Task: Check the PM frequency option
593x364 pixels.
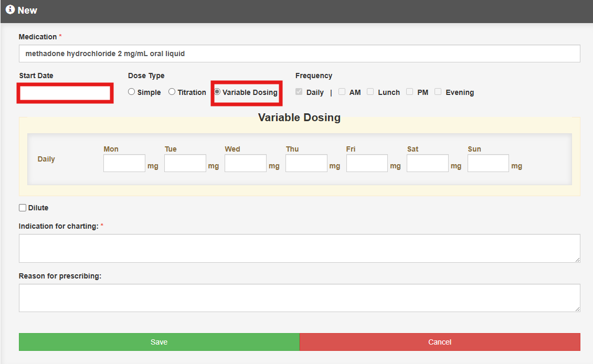Action: point(409,92)
